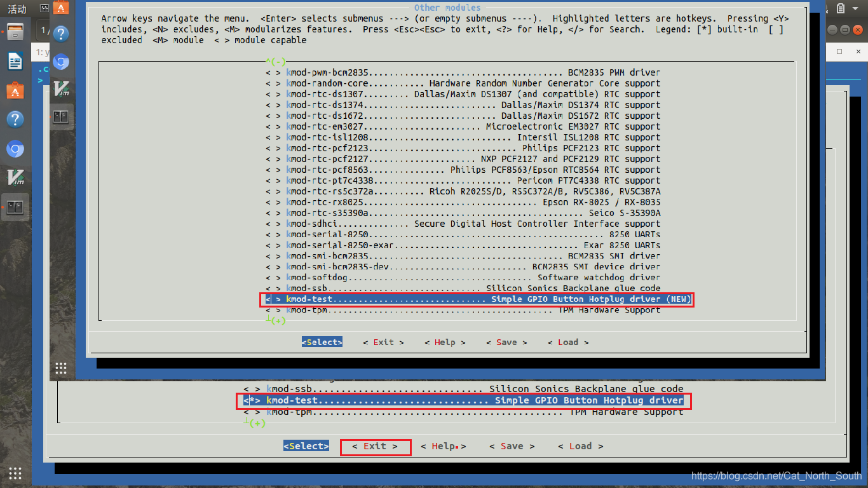
Task: Toggle the kmod-rtc-ds1307 selection bracket
Action: (273, 94)
